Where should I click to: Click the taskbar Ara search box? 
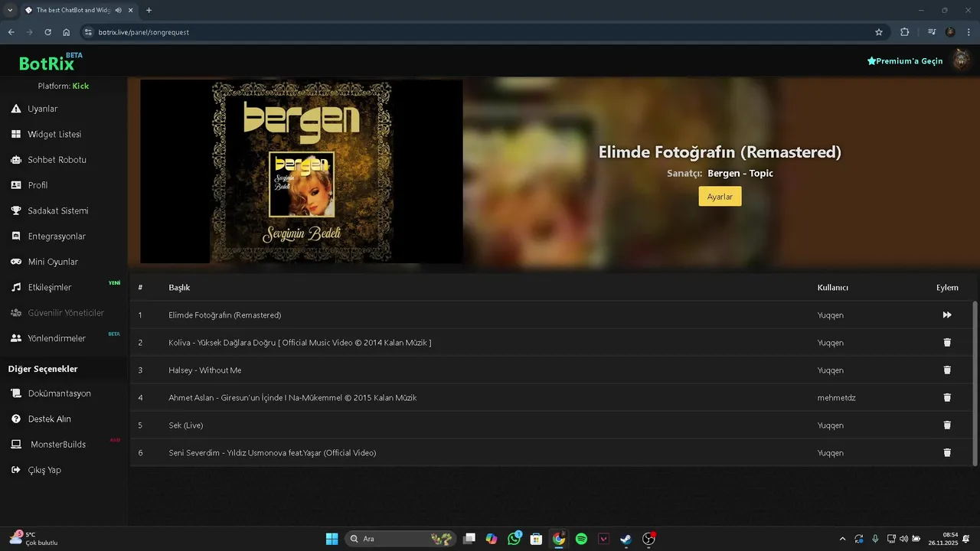point(400,539)
